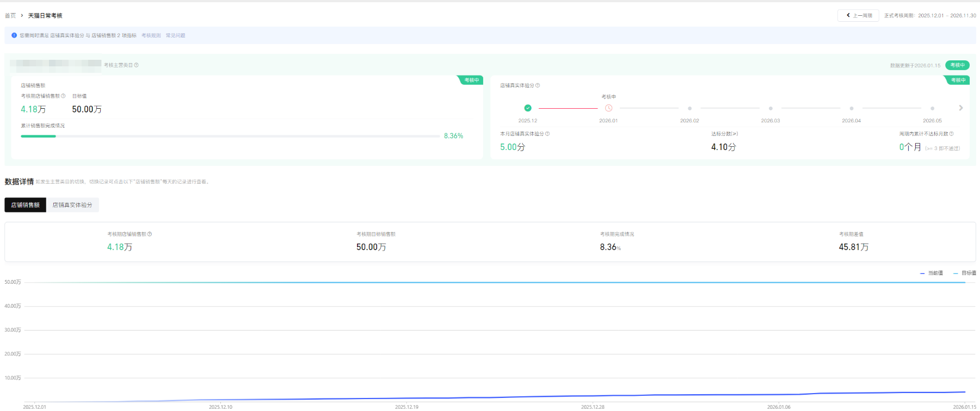Image resolution: width=980 pixels, height=411 pixels.
Task: Switch to the 店铺真实体验分 tab
Action: point(72,205)
